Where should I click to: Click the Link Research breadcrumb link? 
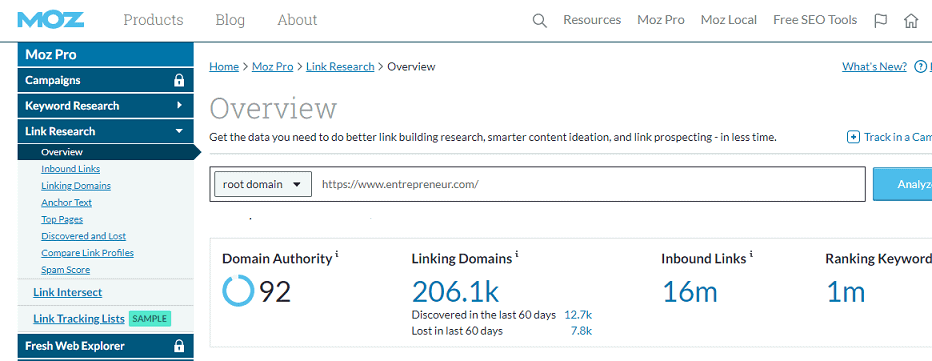tap(340, 67)
